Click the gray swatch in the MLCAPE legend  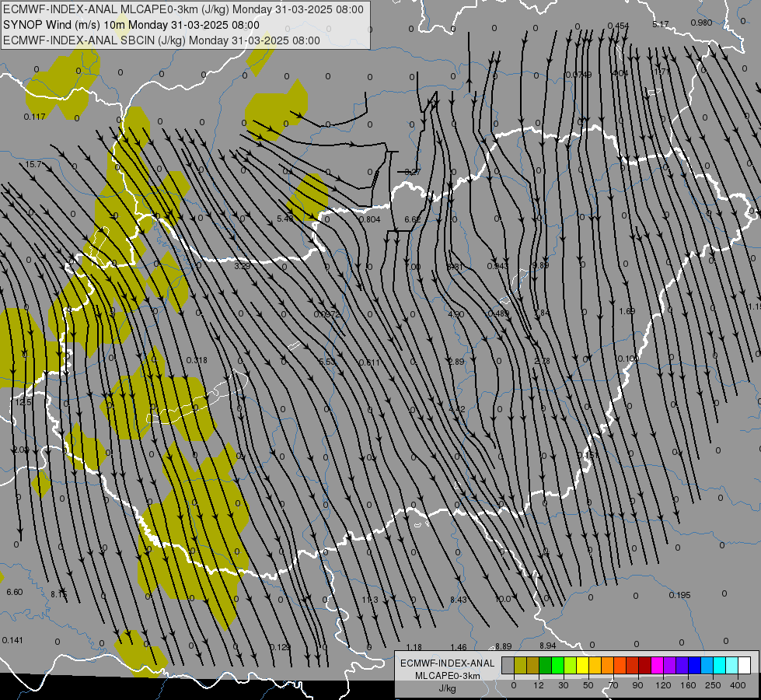tap(508, 666)
